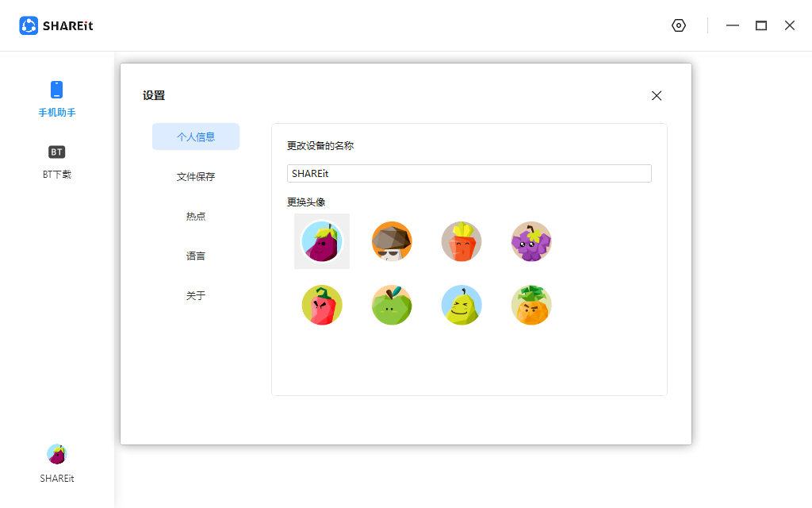This screenshot has width=812, height=508.
Task: Switch to the 文件保存 tab
Action: point(196,177)
